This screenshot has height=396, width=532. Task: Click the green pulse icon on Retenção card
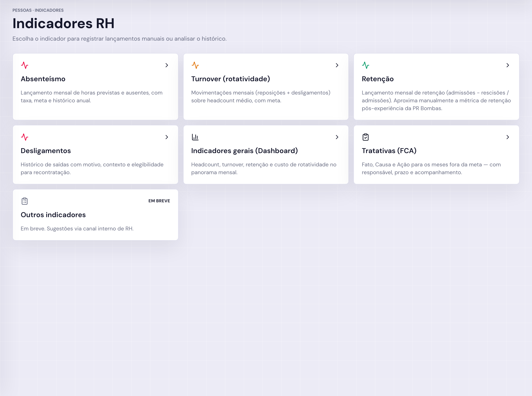tap(366, 65)
